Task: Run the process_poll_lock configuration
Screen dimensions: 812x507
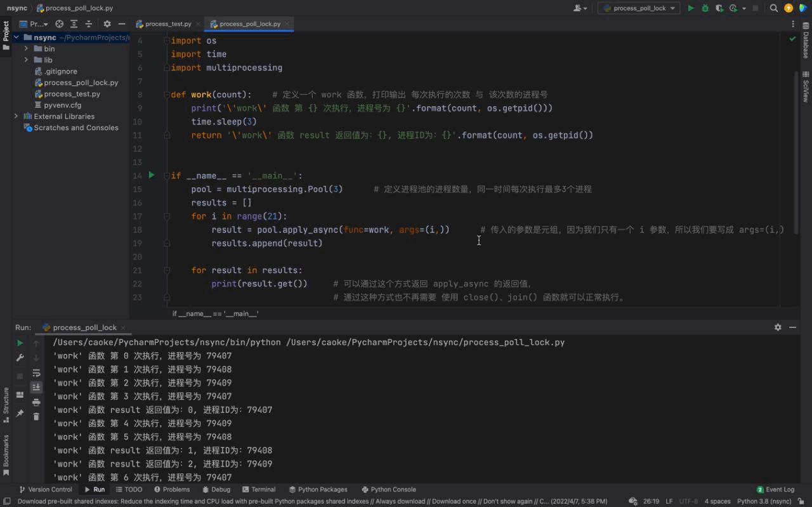Action: 691,8
